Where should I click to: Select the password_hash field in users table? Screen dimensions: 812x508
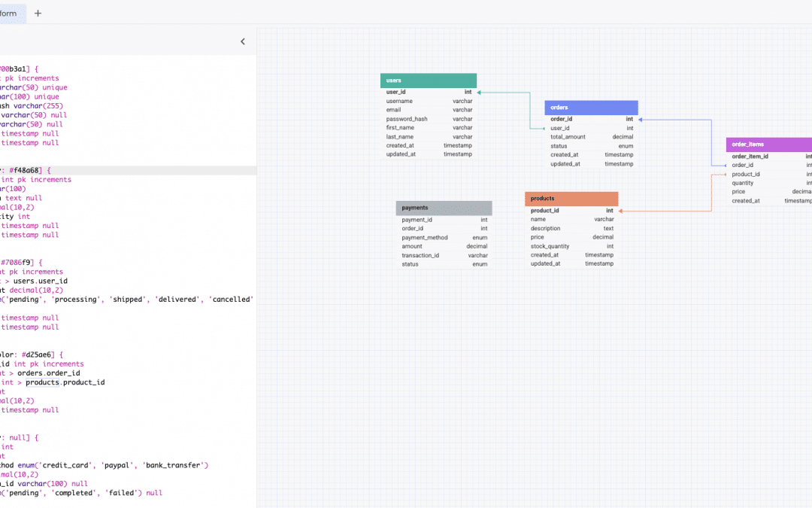click(x=429, y=119)
